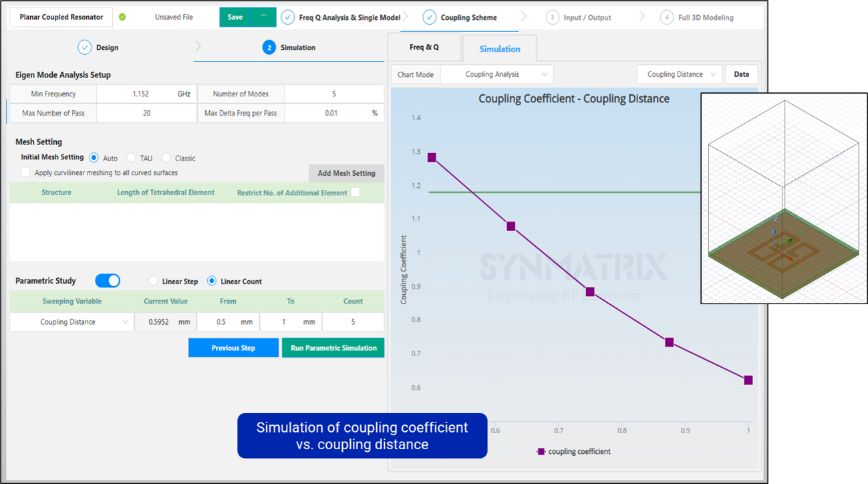The height and width of the screenshot is (484, 868).
Task: Click the Add Mesh Setting button
Action: [346, 173]
